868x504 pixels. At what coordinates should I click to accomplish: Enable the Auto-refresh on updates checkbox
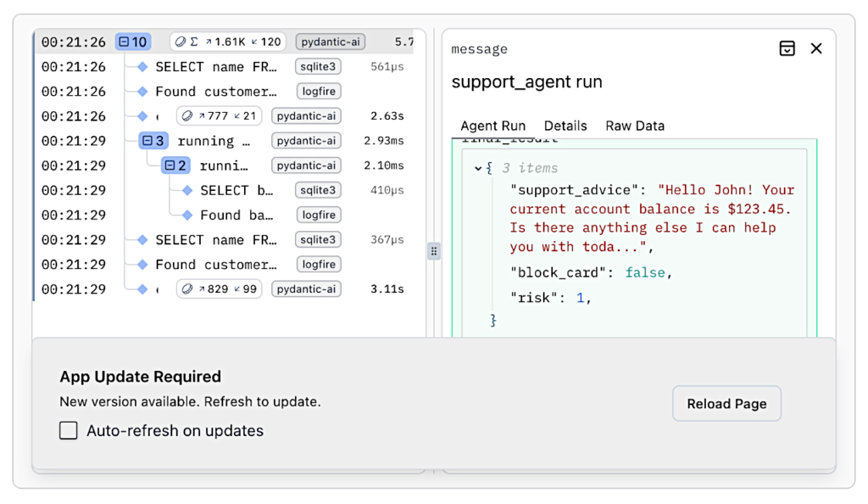(x=69, y=431)
